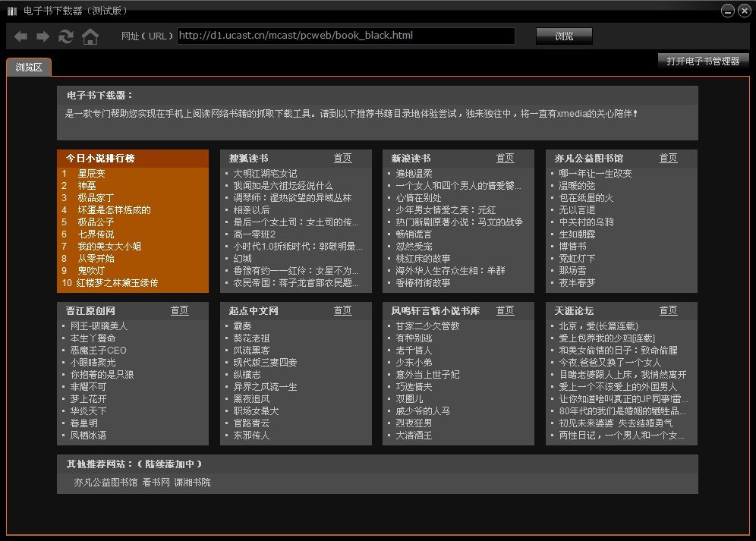Open 打开电子书管理器
756x541 pixels.
(x=704, y=62)
